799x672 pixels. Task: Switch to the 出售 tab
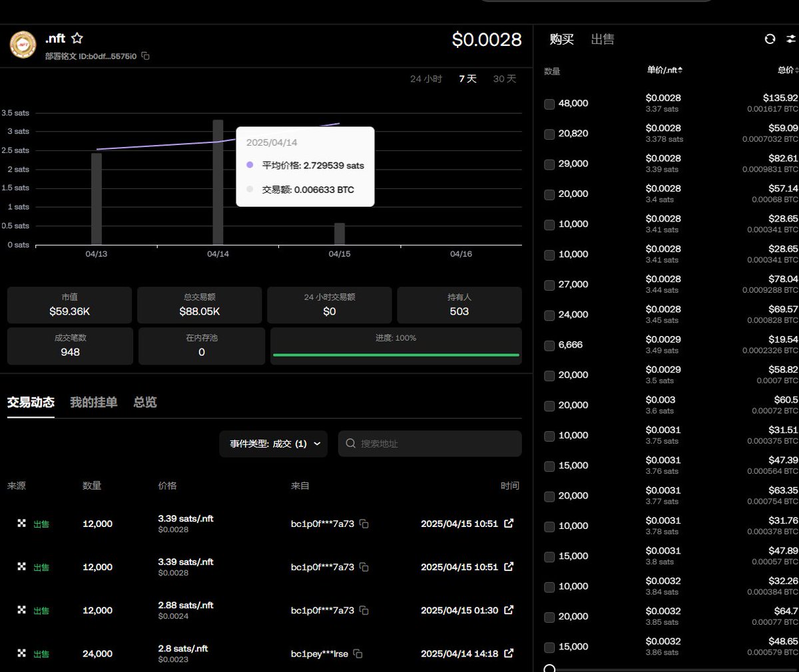coord(603,39)
